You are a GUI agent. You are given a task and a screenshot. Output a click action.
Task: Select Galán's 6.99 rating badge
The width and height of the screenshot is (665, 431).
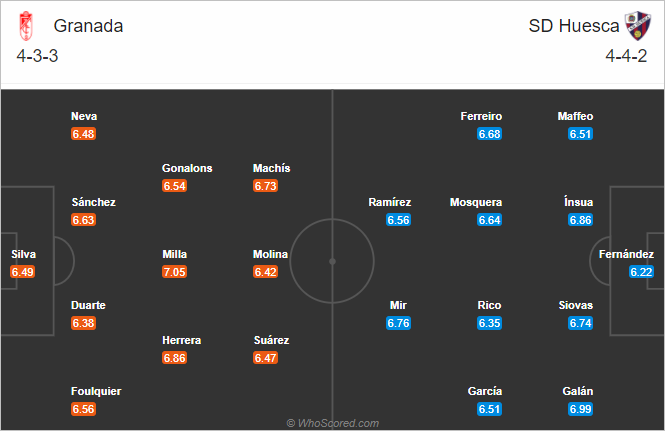580,409
